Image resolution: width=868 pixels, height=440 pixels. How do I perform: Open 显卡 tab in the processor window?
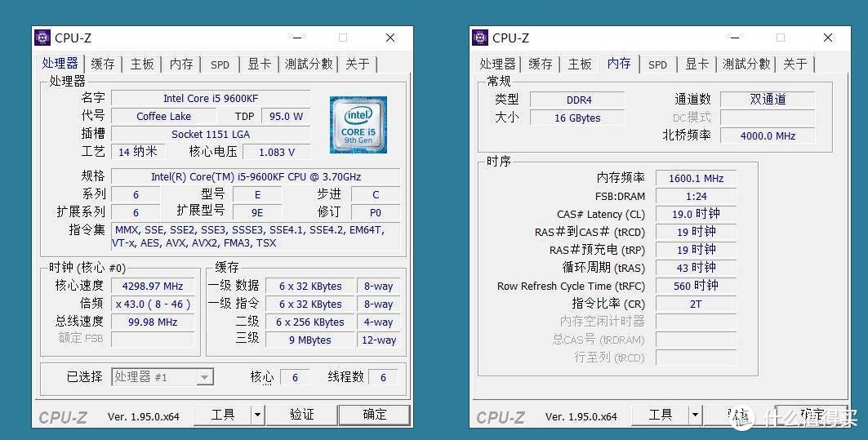(x=259, y=64)
